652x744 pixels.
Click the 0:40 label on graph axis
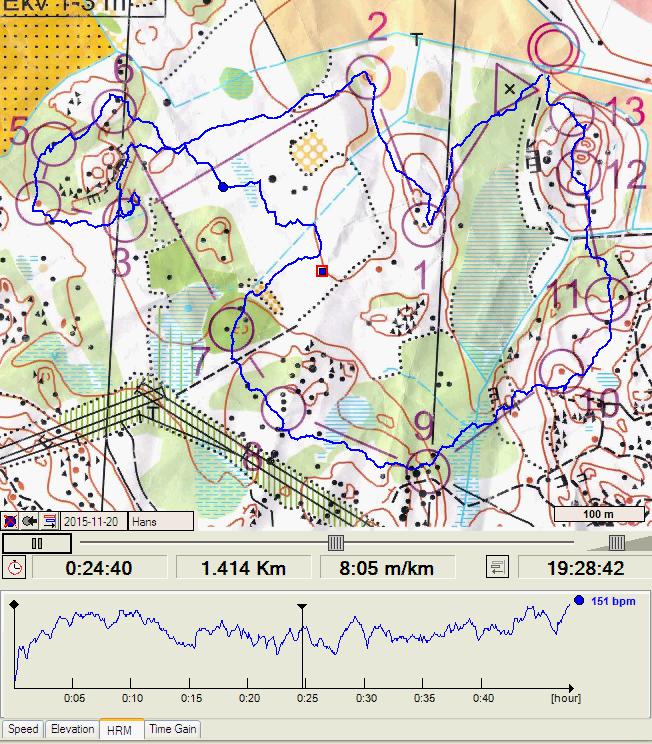pyautogui.click(x=483, y=698)
